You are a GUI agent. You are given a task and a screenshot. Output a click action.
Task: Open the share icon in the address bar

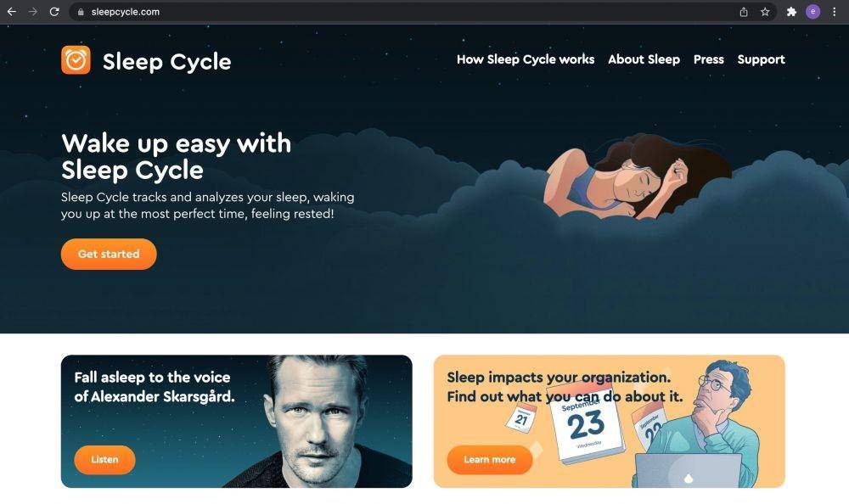point(744,12)
